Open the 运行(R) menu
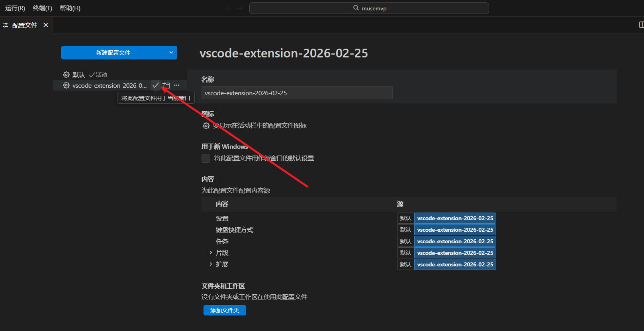Viewport: 644px width, 331px height. click(x=15, y=8)
